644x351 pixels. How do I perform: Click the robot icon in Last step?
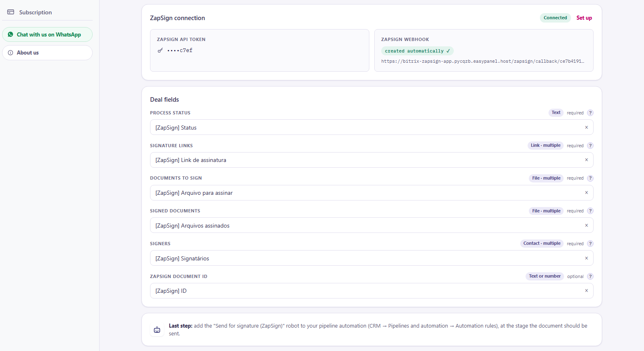(x=157, y=330)
